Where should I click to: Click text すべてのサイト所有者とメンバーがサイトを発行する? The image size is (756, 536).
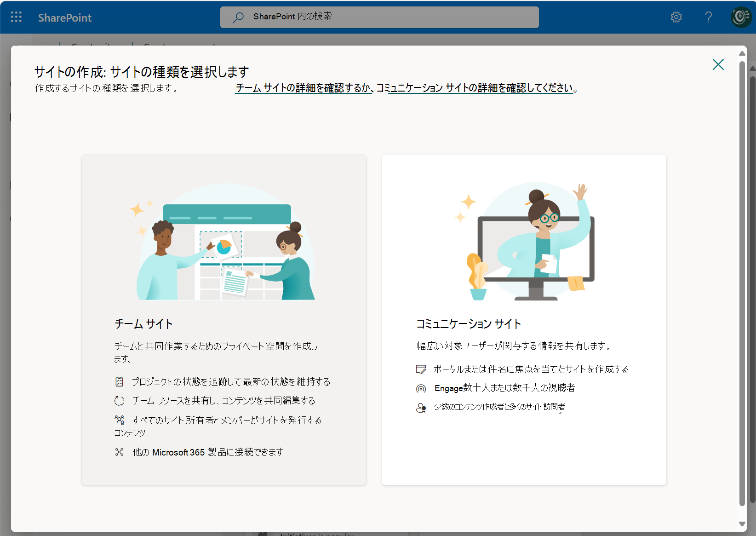click(x=227, y=420)
